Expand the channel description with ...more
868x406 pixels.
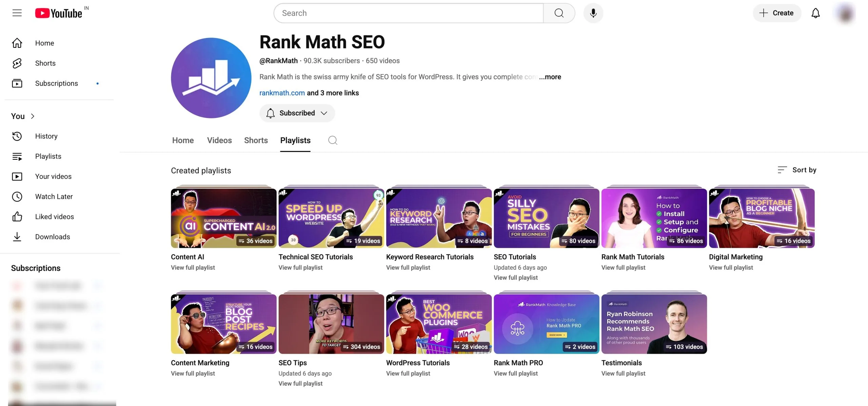point(550,77)
